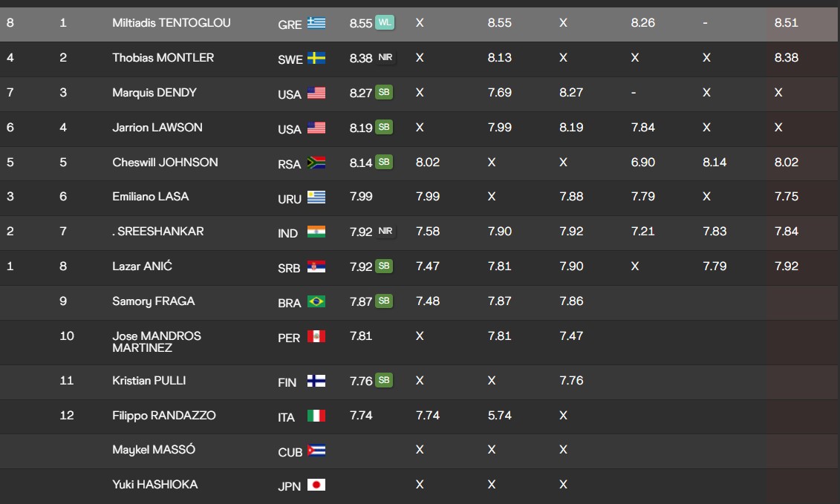Open Miltiadis TENTOGLOU's athlete profile
The height and width of the screenshot is (504, 840).
[x=172, y=23]
